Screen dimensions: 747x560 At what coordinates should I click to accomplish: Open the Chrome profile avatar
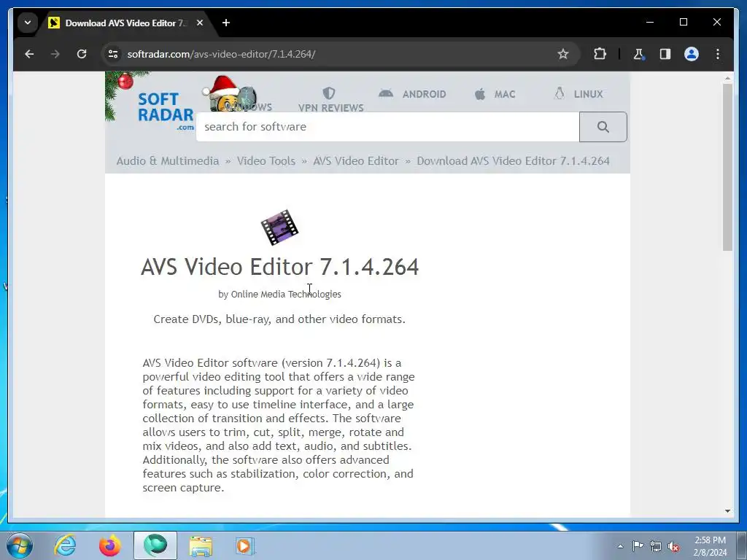[x=692, y=54]
